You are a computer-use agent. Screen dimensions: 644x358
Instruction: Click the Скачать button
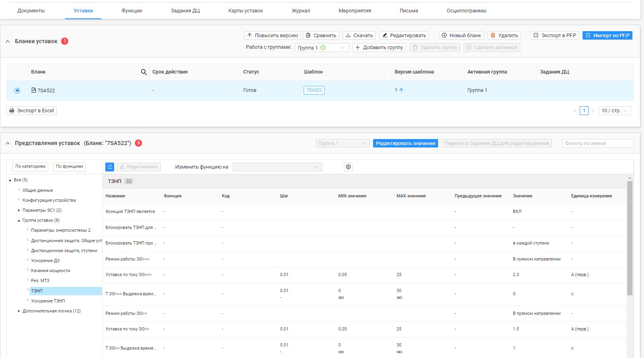(x=359, y=36)
